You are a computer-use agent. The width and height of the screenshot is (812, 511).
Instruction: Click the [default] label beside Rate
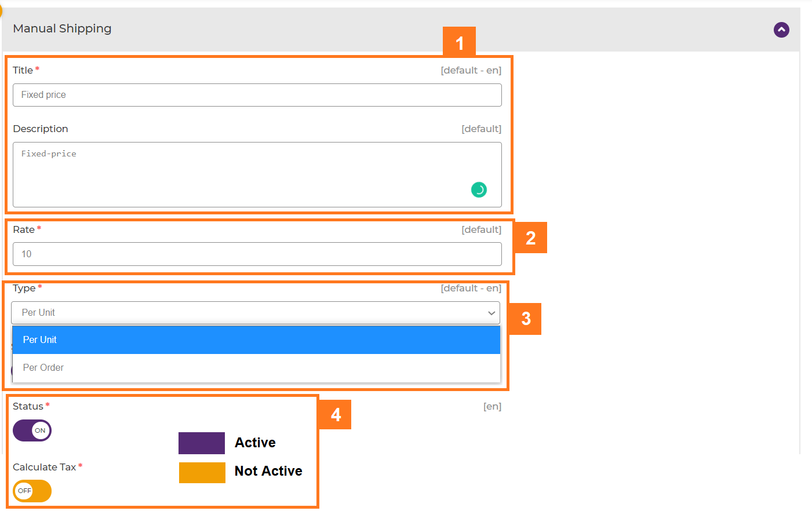point(481,229)
